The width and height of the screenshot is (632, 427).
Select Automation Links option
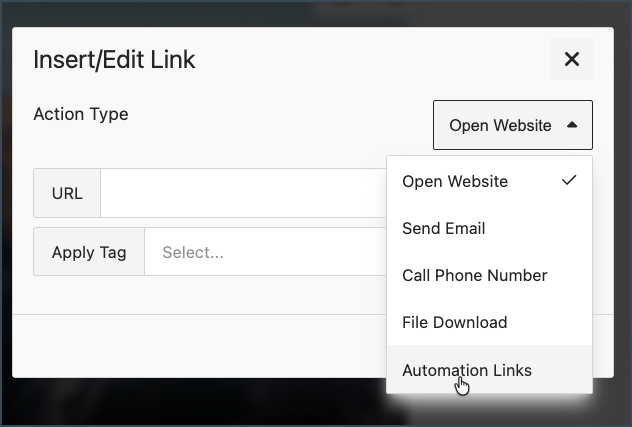(x=489, y=369)
